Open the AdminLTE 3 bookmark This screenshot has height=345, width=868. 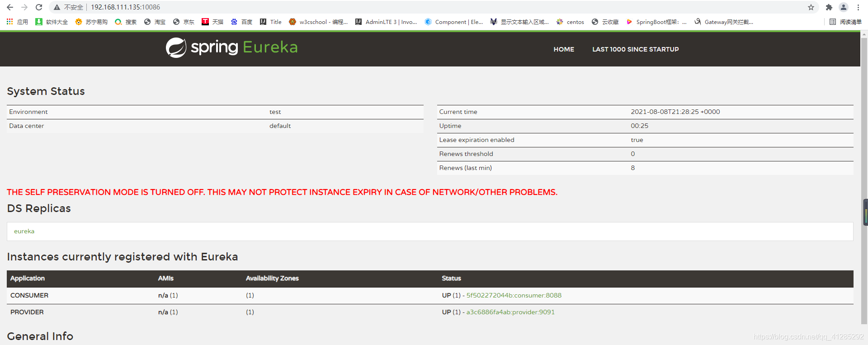pyautogui.click(x=386, y=22)
